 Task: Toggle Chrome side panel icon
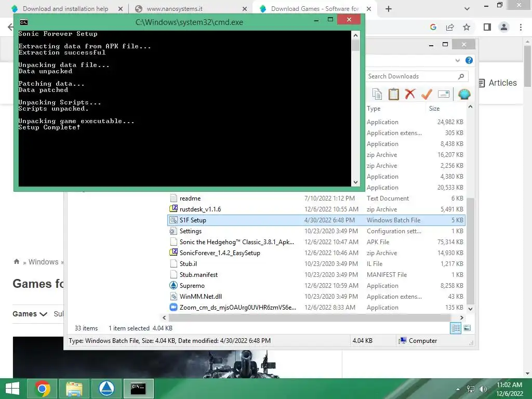487,27
